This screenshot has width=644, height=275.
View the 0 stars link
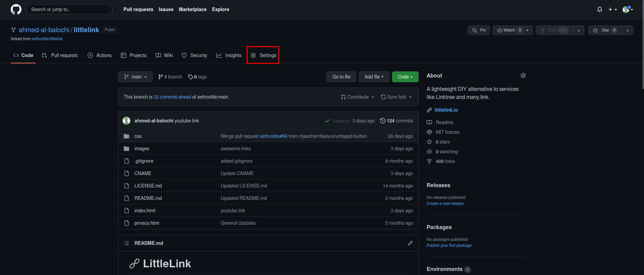438,142
